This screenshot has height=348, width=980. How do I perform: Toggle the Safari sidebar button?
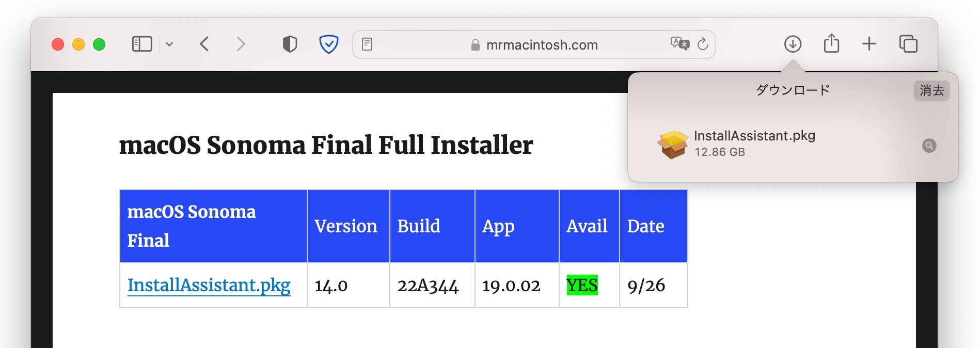tap(142, 44)
